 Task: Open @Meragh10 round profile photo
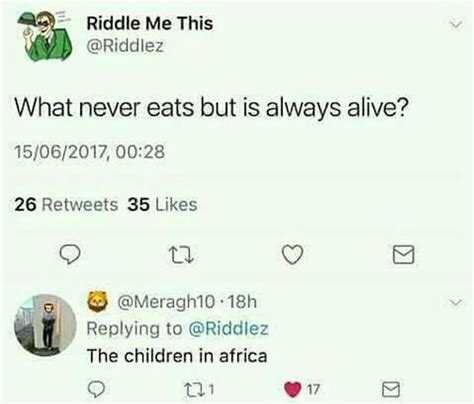(x=45, y=325)
